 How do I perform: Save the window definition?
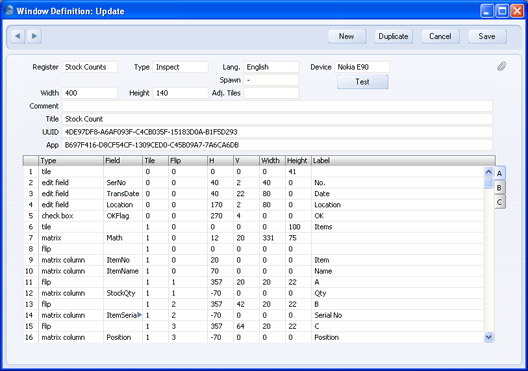coord(487,36)
